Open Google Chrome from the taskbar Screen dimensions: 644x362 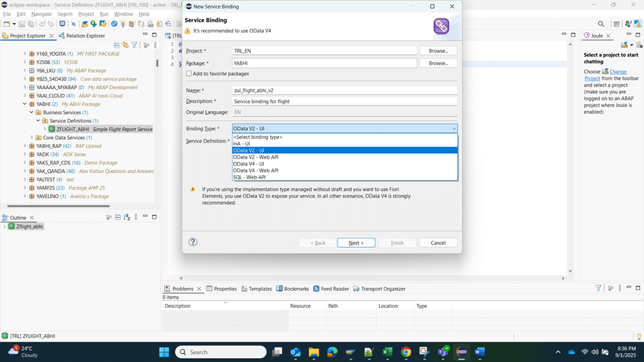[406, 352]
